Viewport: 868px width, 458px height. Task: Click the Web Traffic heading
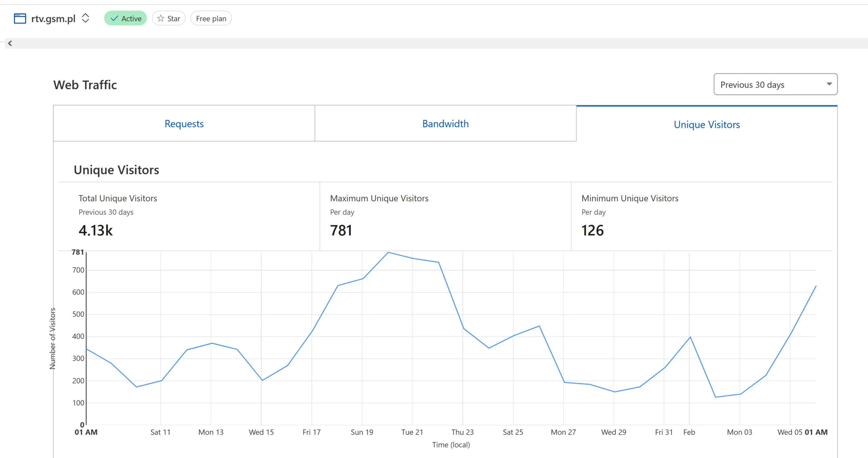click(x=85, y=85)
